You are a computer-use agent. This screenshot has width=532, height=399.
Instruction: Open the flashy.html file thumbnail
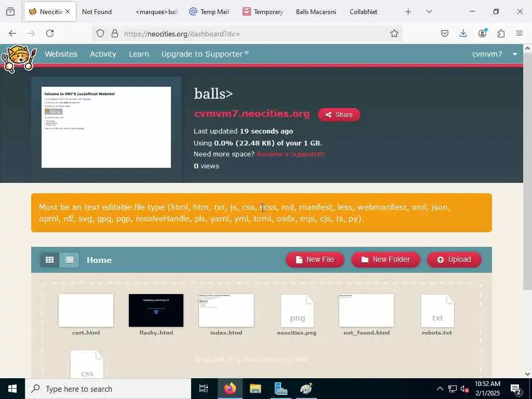click(x=156, y=311)
